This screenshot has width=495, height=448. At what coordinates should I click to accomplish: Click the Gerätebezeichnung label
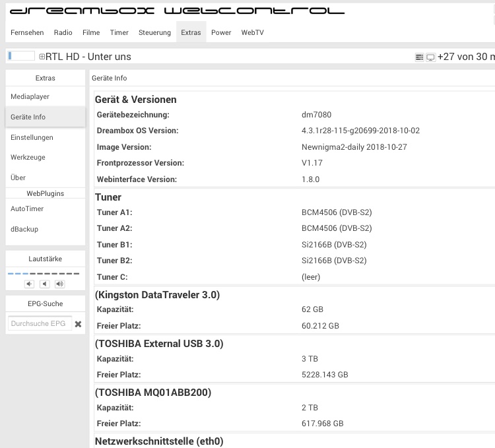tap(133, 115)
